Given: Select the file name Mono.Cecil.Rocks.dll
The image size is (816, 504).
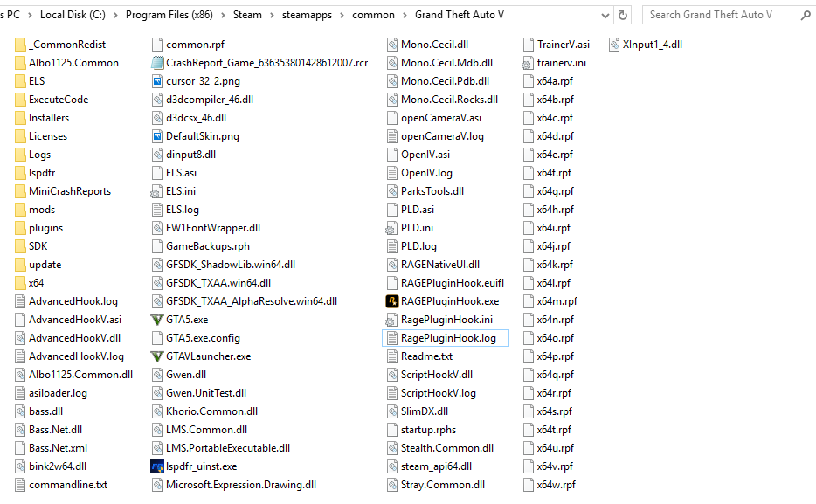Looking at the screenshot, I should [x=449, y=100].
